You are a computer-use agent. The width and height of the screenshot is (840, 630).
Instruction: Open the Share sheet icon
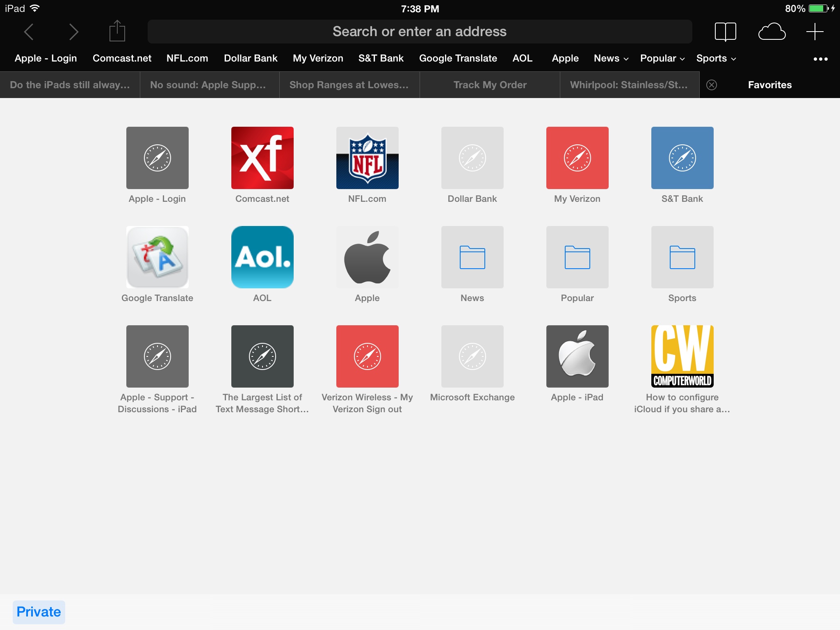coord(117,31)
